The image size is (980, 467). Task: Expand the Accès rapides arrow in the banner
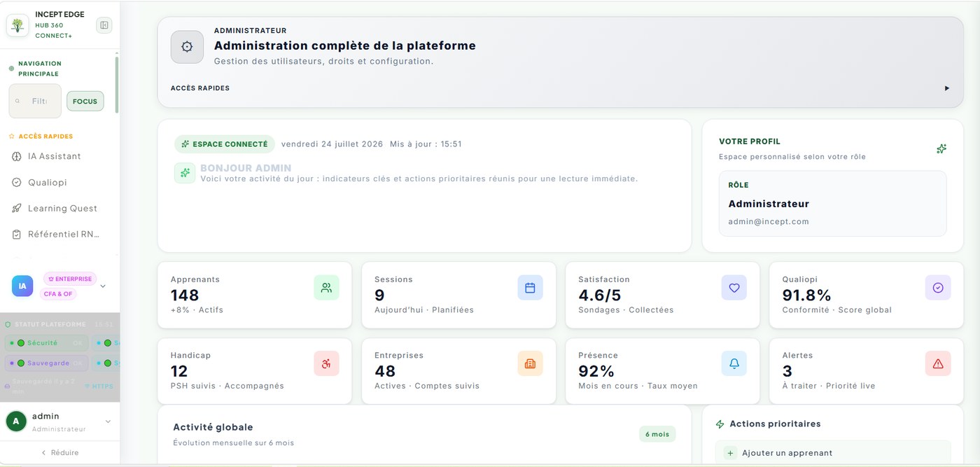pyautogui.click(x=947, y=88)
